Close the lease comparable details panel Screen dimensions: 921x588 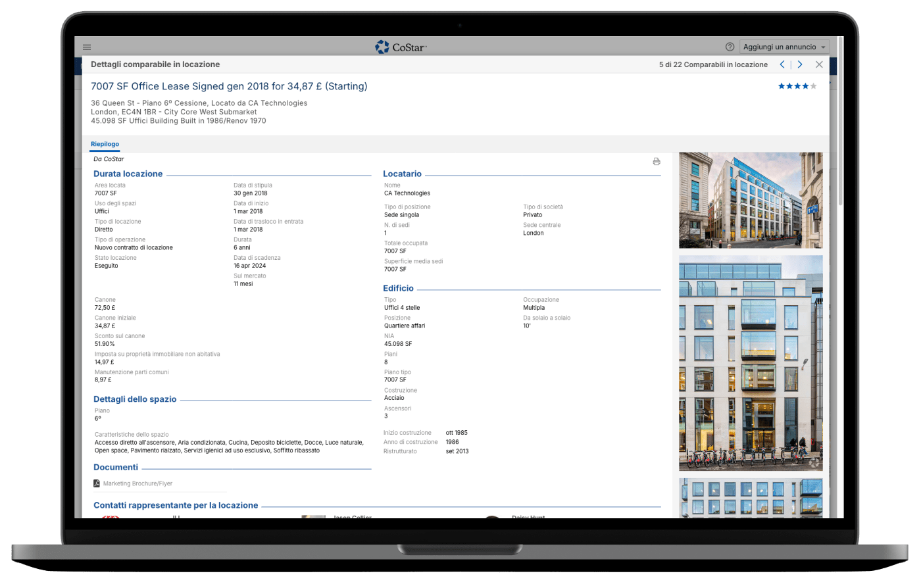[x=819, y=64]
